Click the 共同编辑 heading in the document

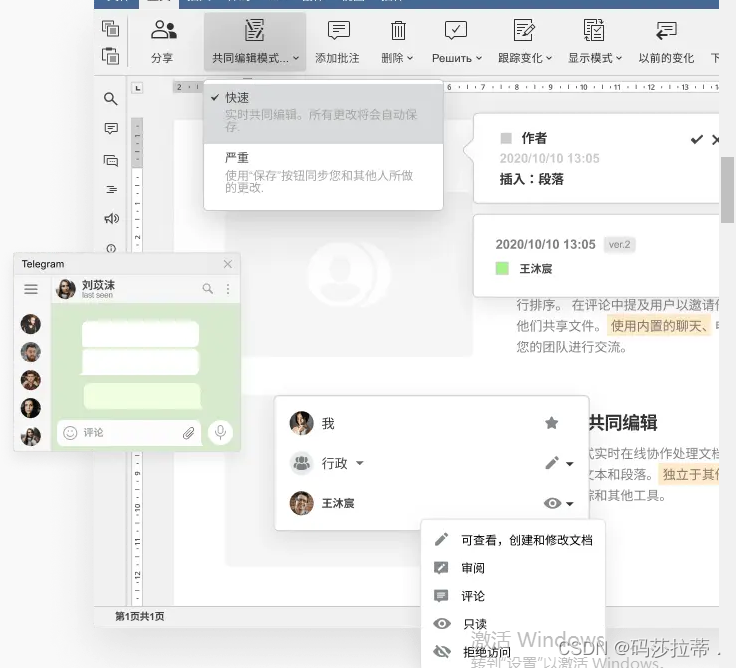pyautogui.click(x=623, y=422)
